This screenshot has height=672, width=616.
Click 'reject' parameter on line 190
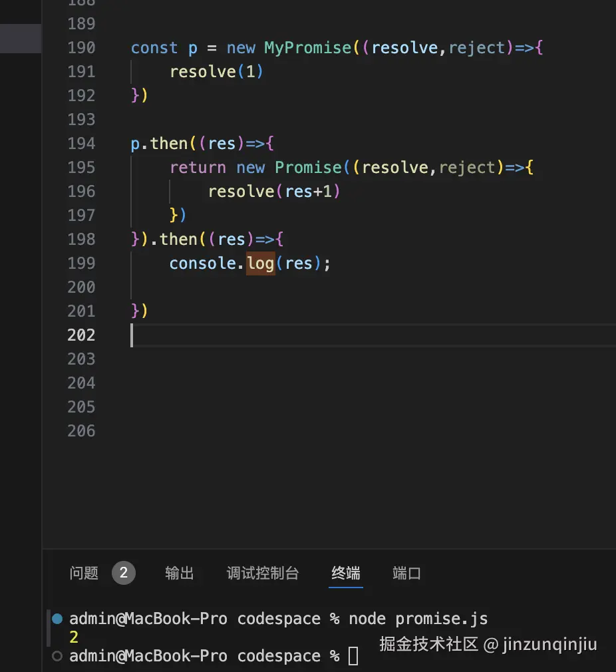(x=477, y=47)
